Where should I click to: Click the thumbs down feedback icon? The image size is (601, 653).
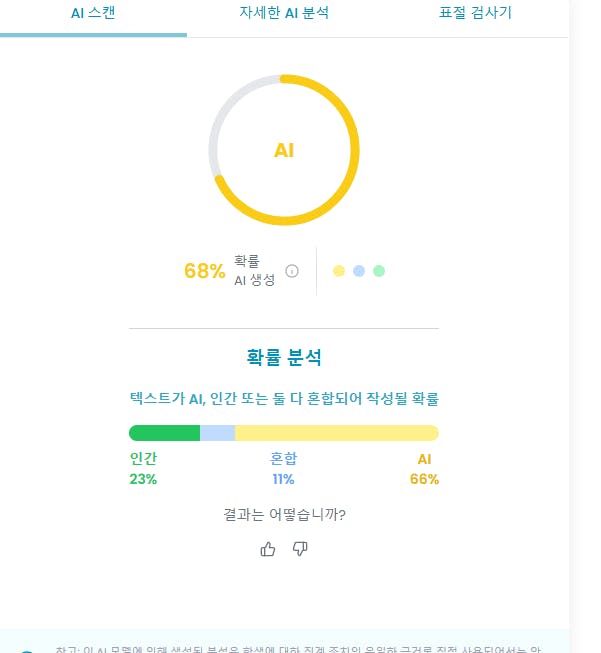point(300,549)
